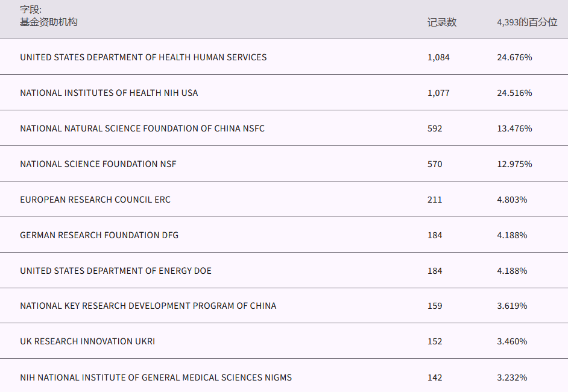Click the 24.676% percentage value
The height and width of the screenshot is (392, 568).
pyautogui.click(x=514, y=57)
